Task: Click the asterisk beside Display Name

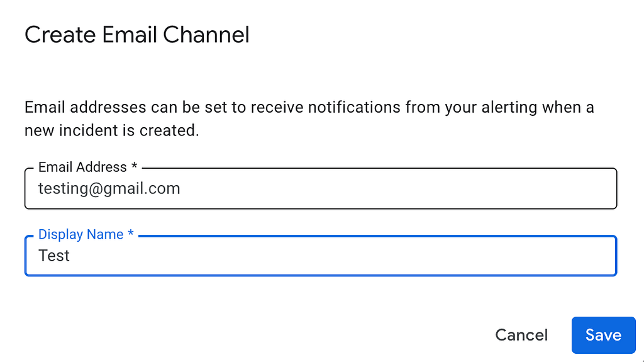Action: (x=131, y=233)
